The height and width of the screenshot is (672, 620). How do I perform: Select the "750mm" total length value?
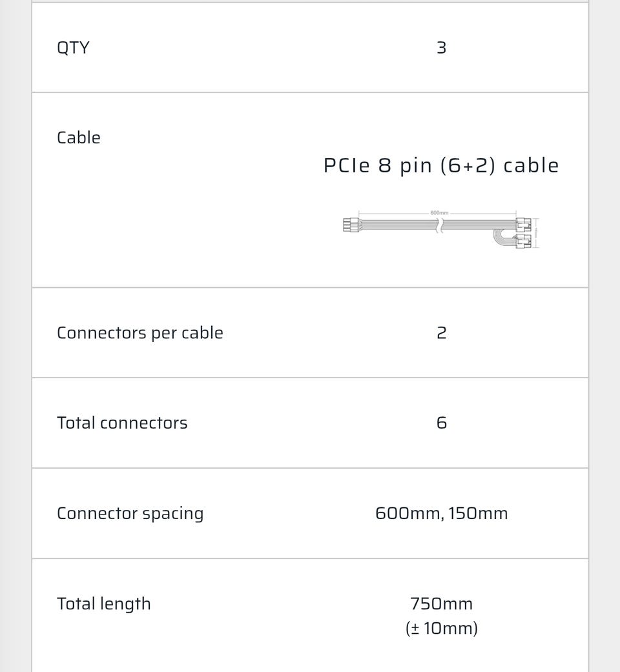coord(441,604)
